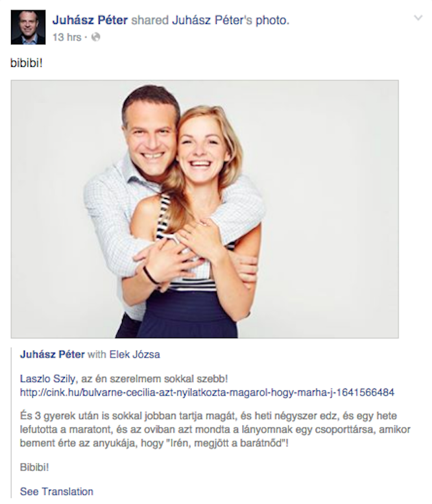
Task: Click See Translation
Action: point(56,492)
